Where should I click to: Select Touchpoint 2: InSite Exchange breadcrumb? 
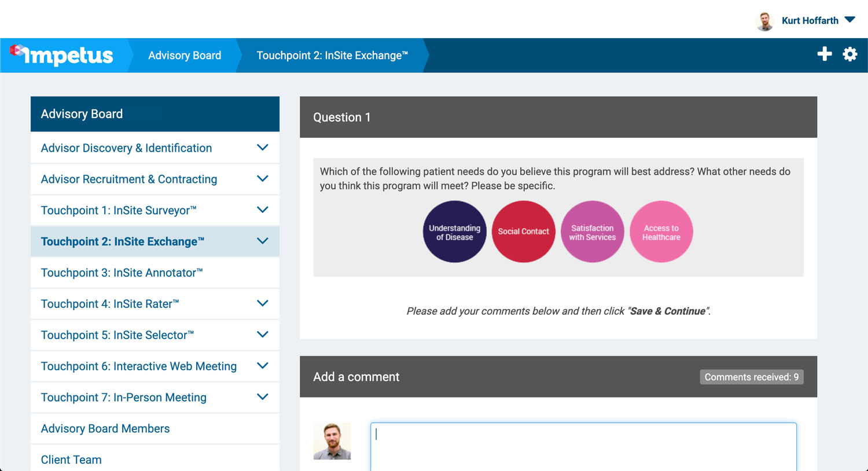click(332, 56)
